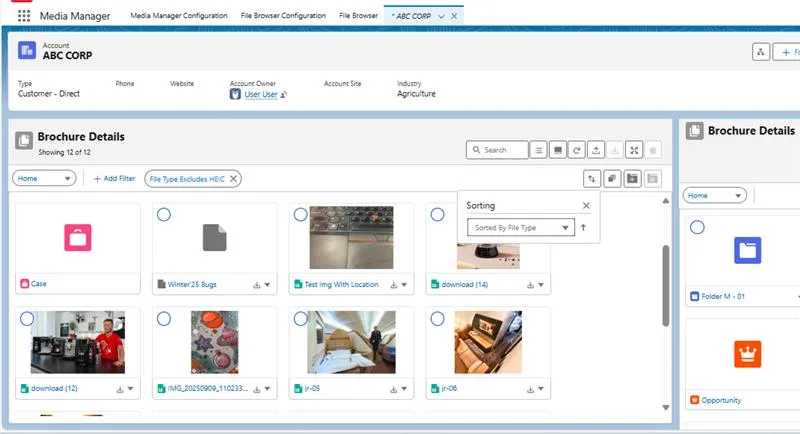Close the ABC CORP tab
The height and width of the screenshot is (434, 800).
454,16
